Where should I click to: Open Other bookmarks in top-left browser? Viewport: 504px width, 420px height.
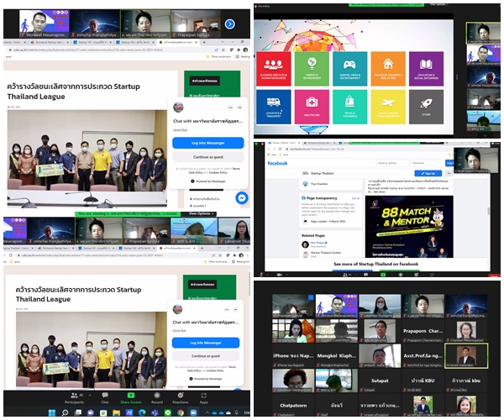pyautogui.click(x=218, y=56)
